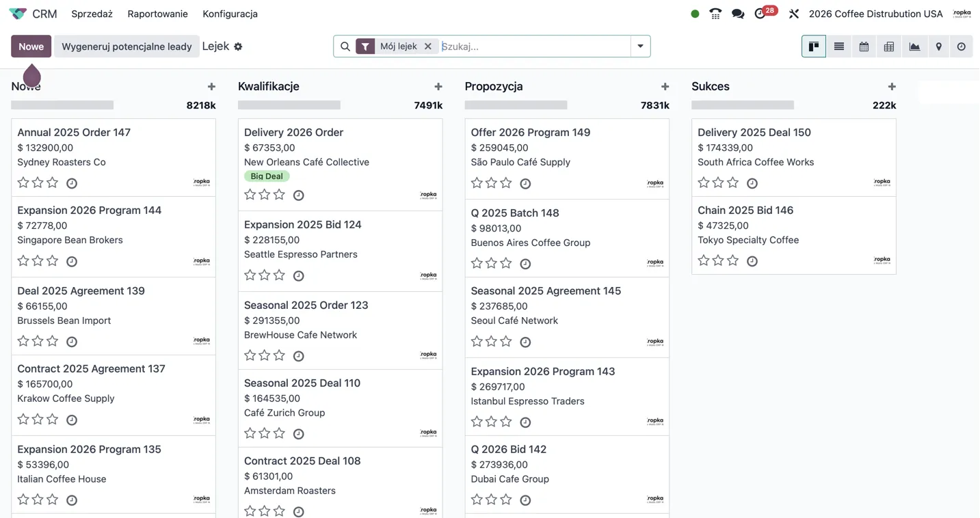Open Lejek pipeline settings gear
The height and width of the screenshot is (518, 980).
coord(238,46)
